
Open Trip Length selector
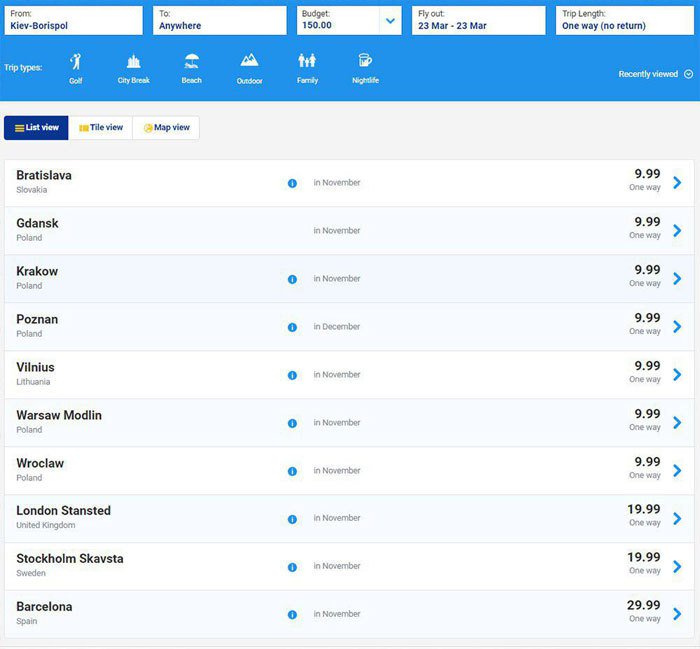pos(625,20)
